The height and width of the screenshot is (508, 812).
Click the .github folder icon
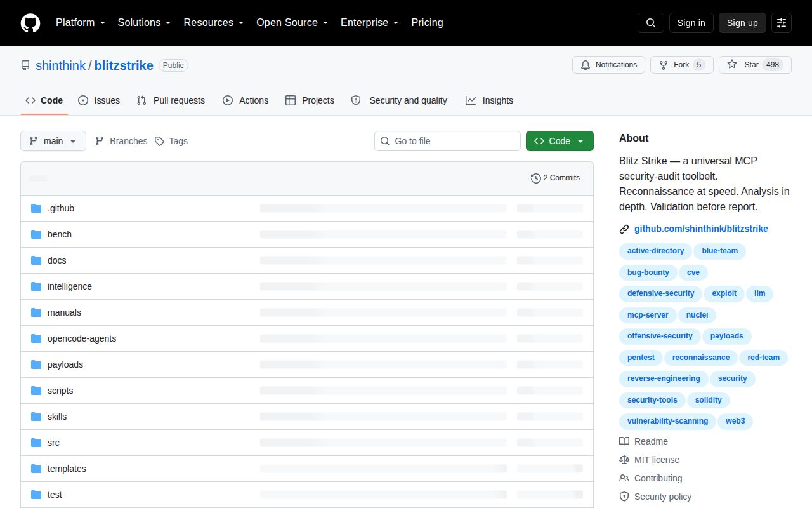point(36,208)
